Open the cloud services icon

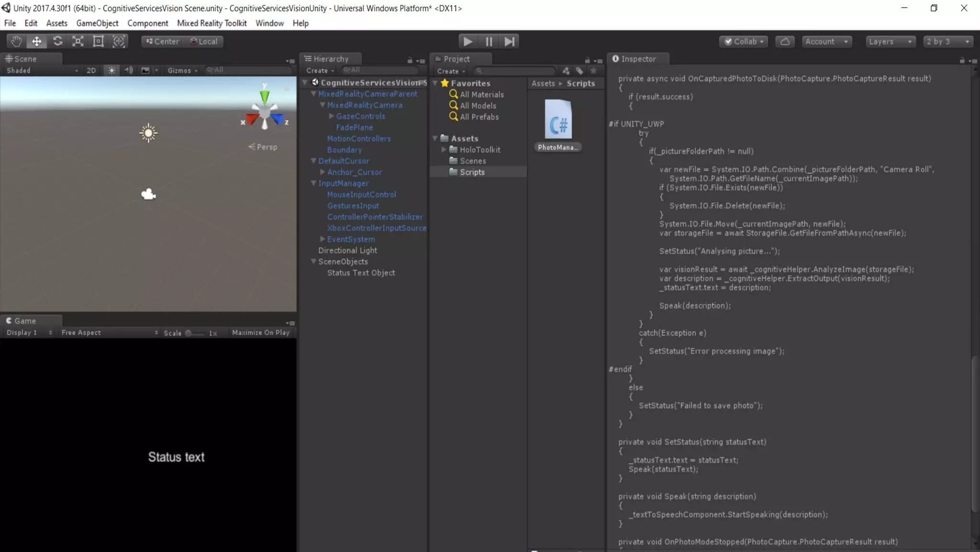coord(785,41)
